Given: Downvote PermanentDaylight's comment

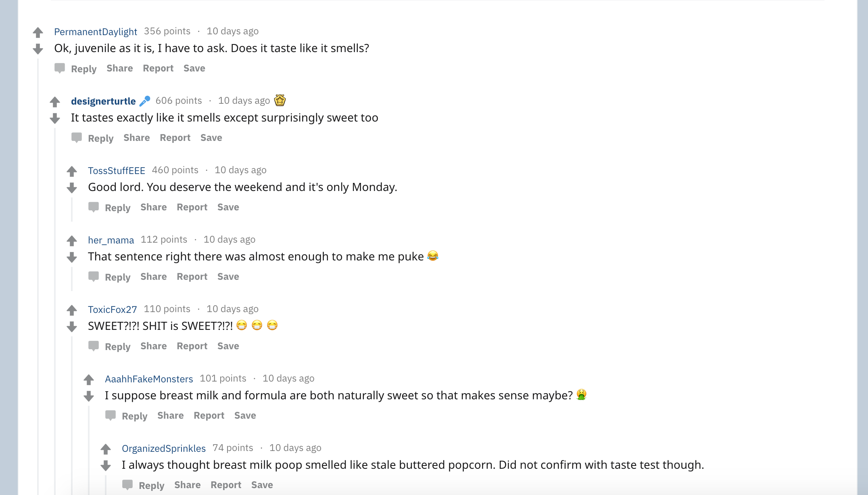Looking at the screenshot, I should pyautogui.click(x=38, y=49).
